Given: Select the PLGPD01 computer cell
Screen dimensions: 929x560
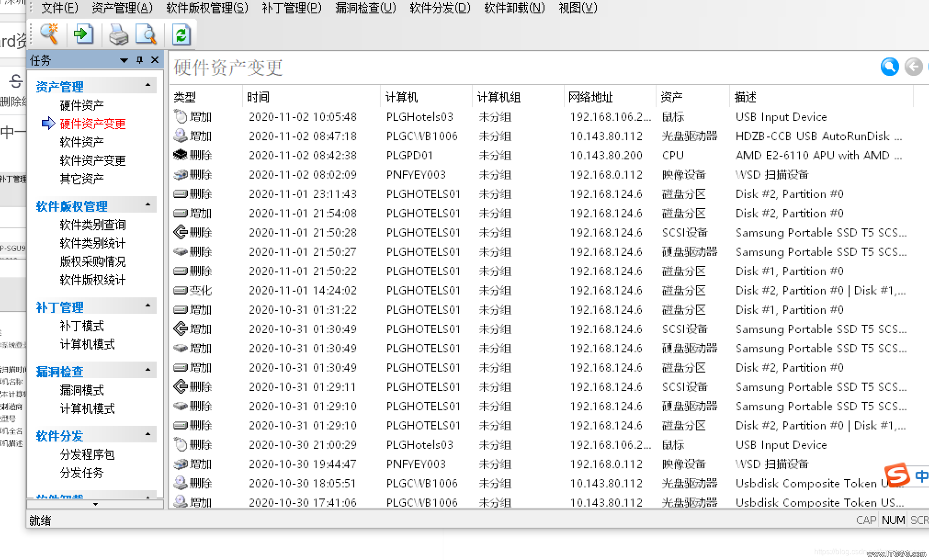Looking at the screenshot, I should [x=410, y=155].
